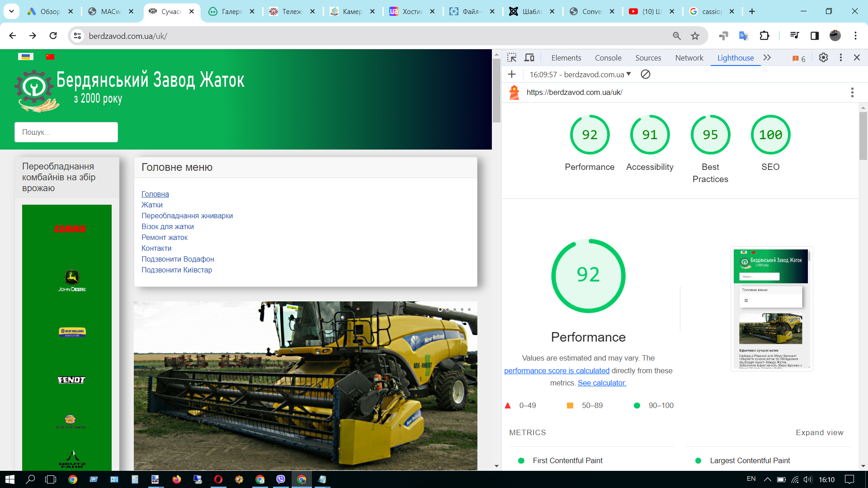
Task: Click the clear all reports icon
Action: [646, 74]
